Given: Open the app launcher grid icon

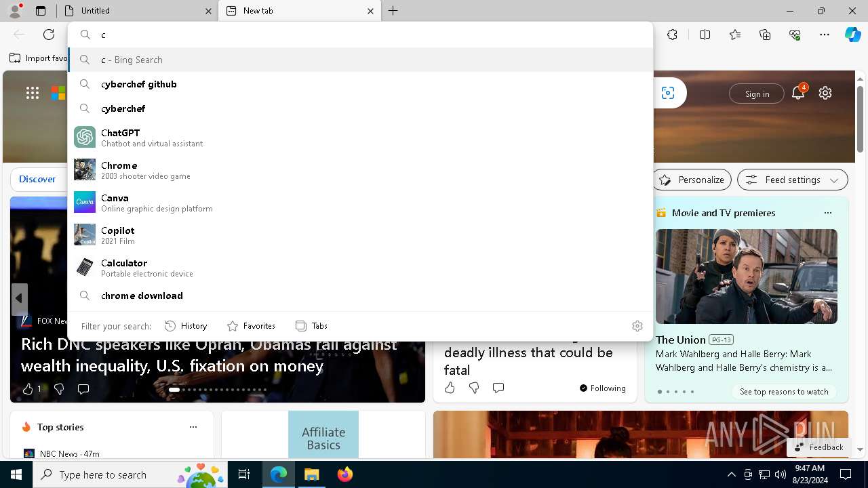Looking at the screenshot, I should (x=33, y=94).
